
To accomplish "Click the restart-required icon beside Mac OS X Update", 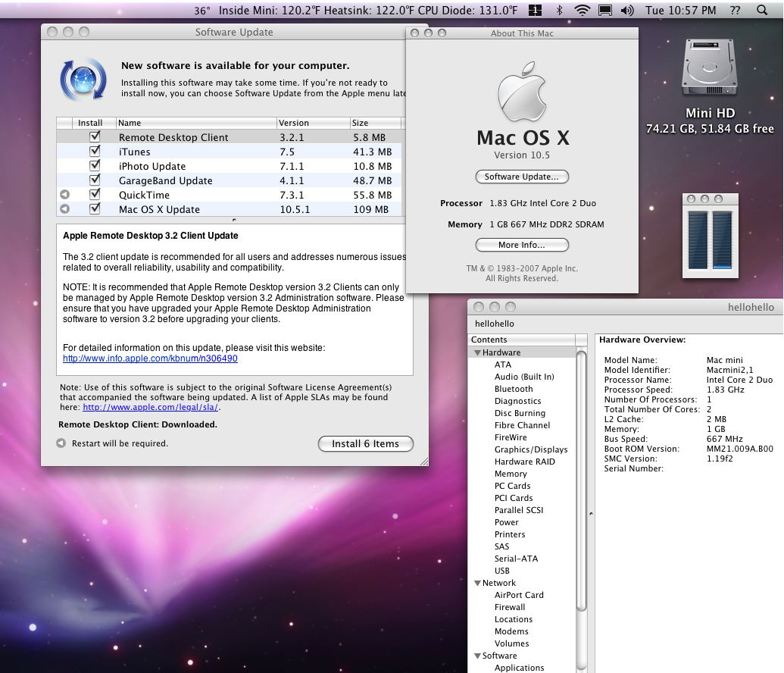I will pyautogui.click(x=64, y=209).
